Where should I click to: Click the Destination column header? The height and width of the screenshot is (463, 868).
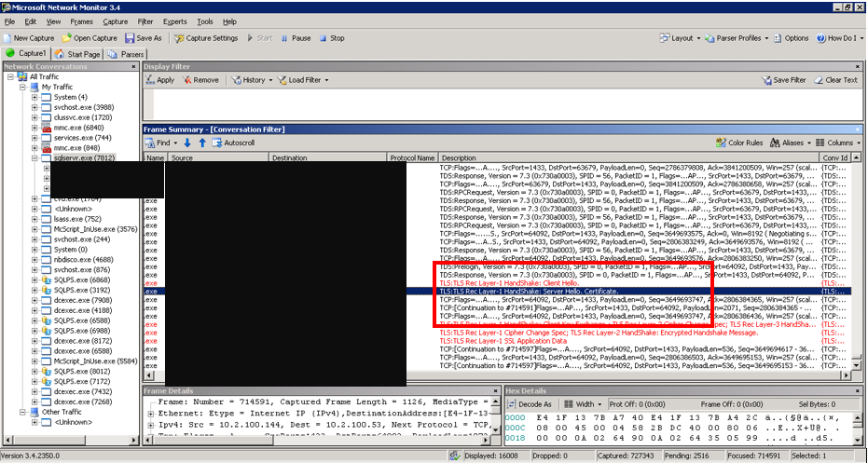328,157
